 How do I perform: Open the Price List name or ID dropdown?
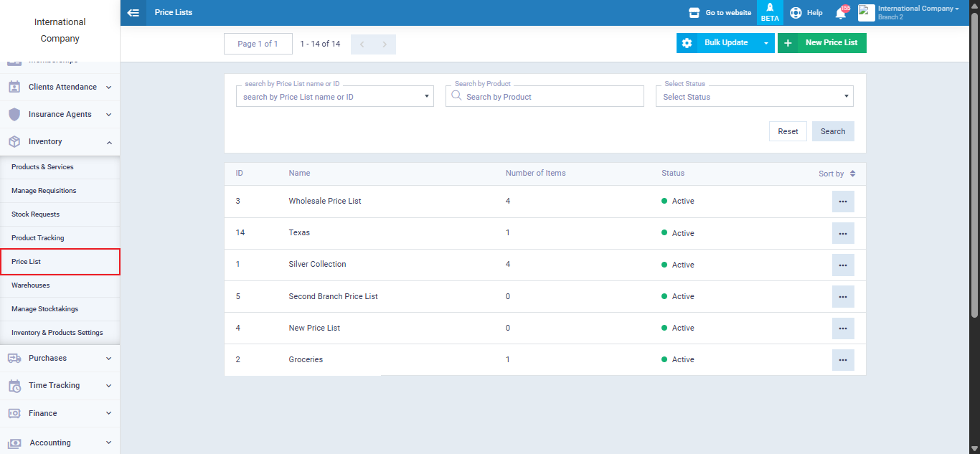pos(334,97)
